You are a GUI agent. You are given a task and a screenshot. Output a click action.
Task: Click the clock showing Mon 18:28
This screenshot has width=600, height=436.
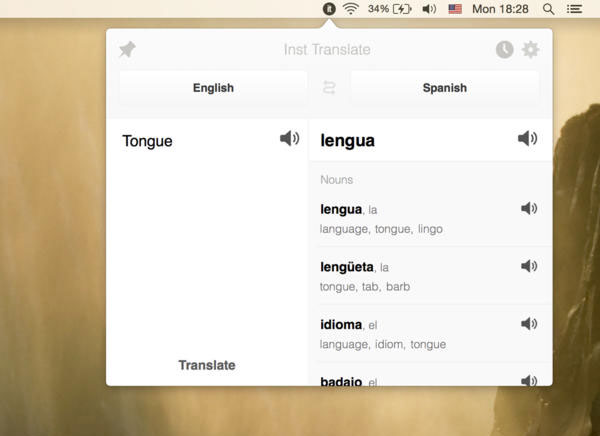[500, 9]
